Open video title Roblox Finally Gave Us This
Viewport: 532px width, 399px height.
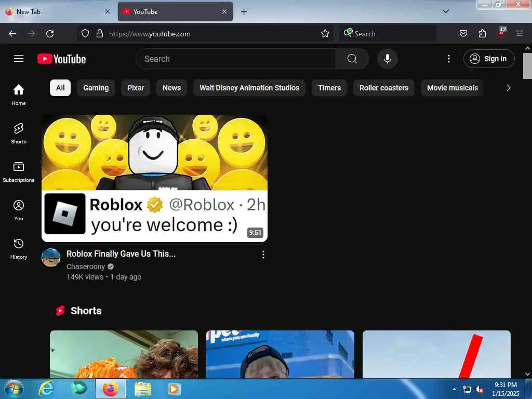pos(121,254)
